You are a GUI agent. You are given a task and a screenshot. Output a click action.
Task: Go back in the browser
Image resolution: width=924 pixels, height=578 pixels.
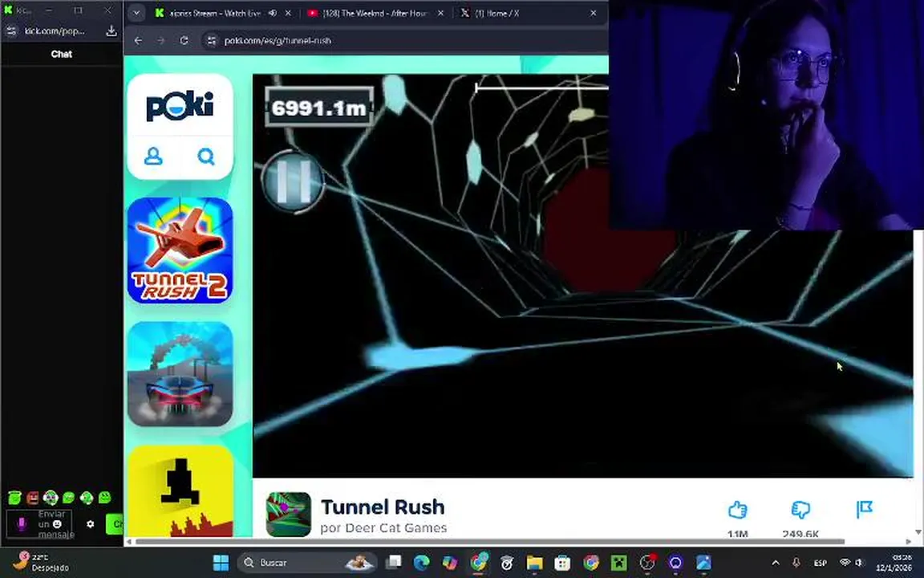click(x=138, y=41)
